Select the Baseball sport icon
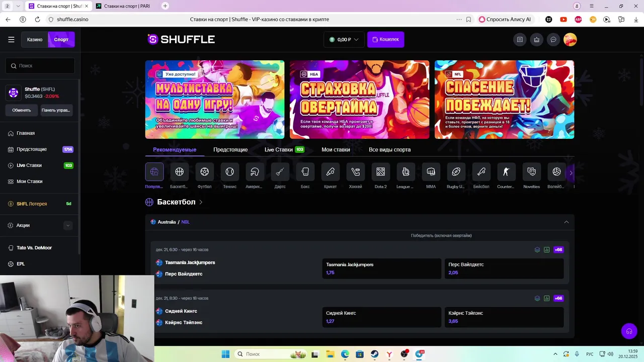 pos(481,172)
